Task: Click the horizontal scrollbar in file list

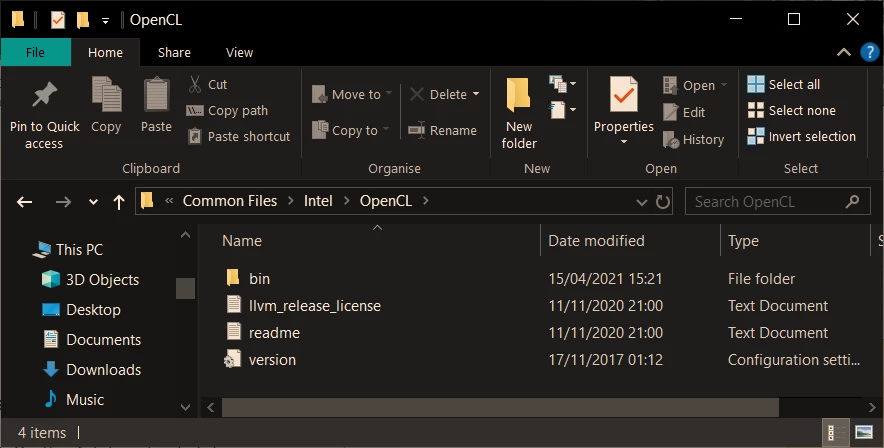Action: pos(500,407)
